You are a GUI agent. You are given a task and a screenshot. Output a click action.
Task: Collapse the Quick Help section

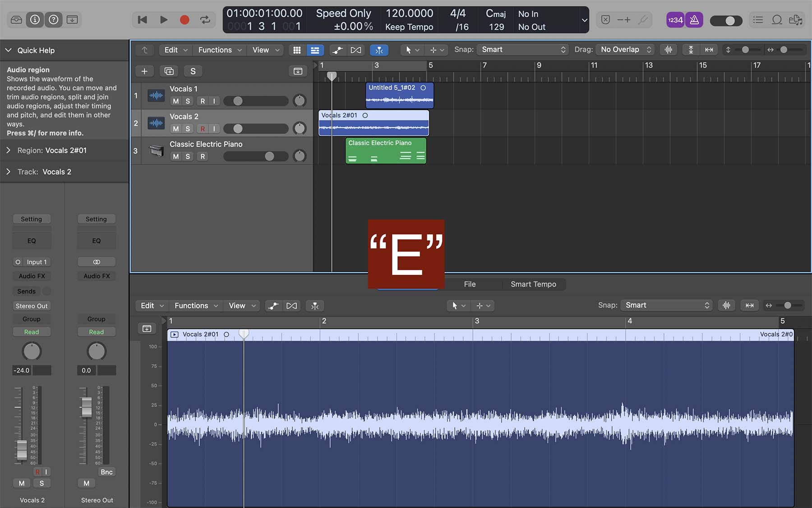click(8, 50)
